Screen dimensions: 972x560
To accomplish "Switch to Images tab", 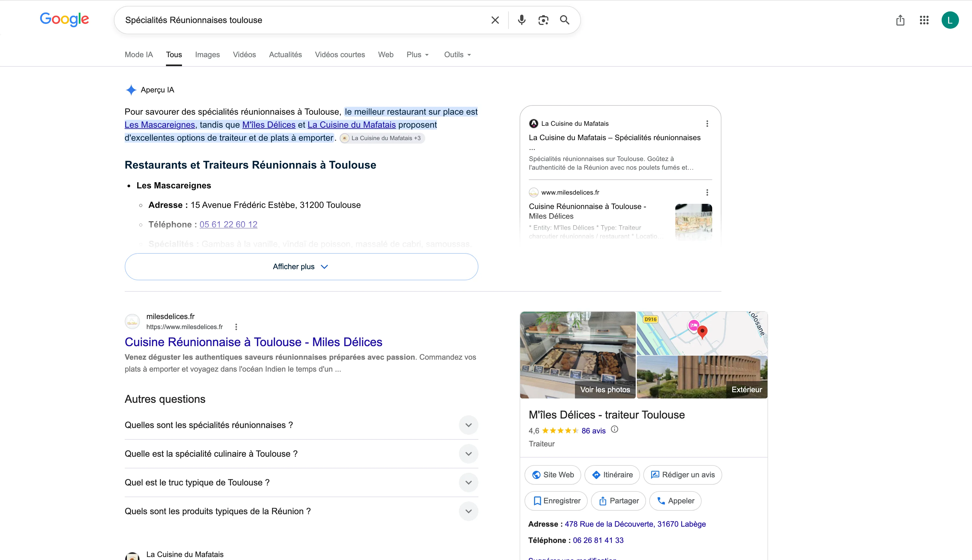I will 207,54.
